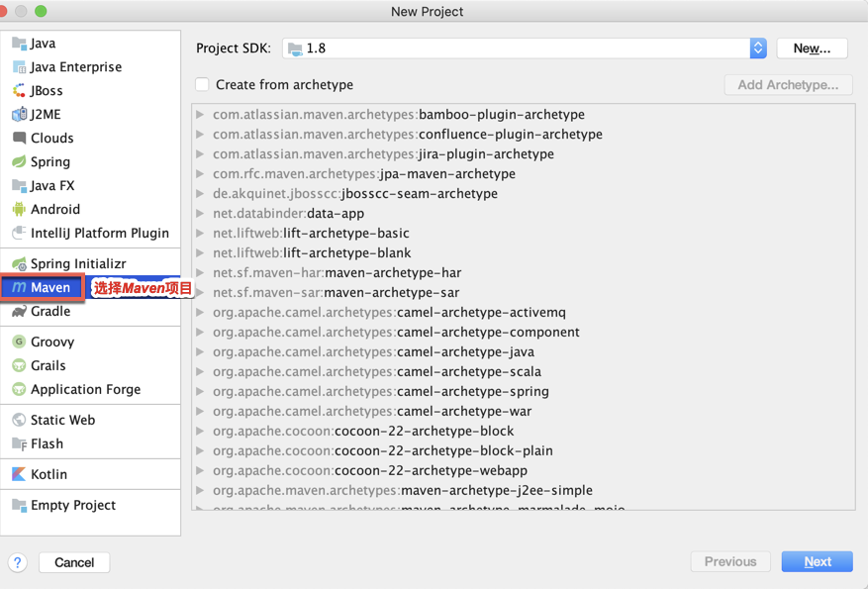868x589 pixels.
Task: Choose the Flash folder icon
Action: point(19,443)
